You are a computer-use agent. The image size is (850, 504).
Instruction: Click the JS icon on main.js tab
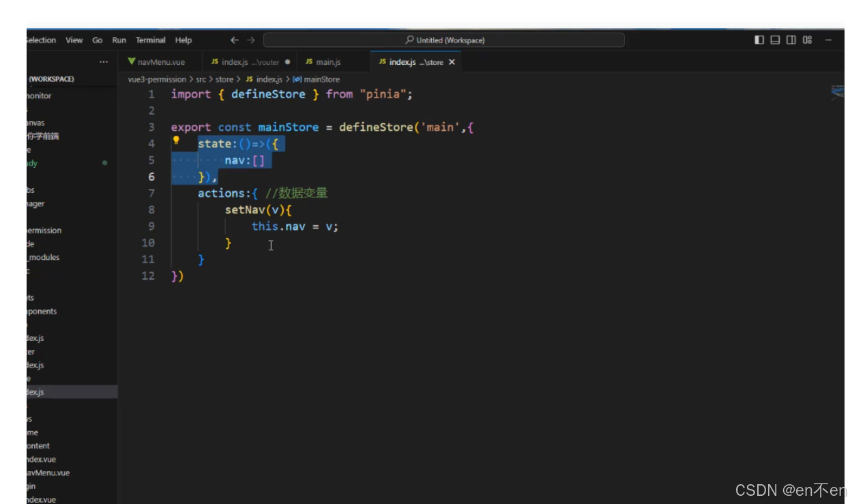(x=309, y=62)
